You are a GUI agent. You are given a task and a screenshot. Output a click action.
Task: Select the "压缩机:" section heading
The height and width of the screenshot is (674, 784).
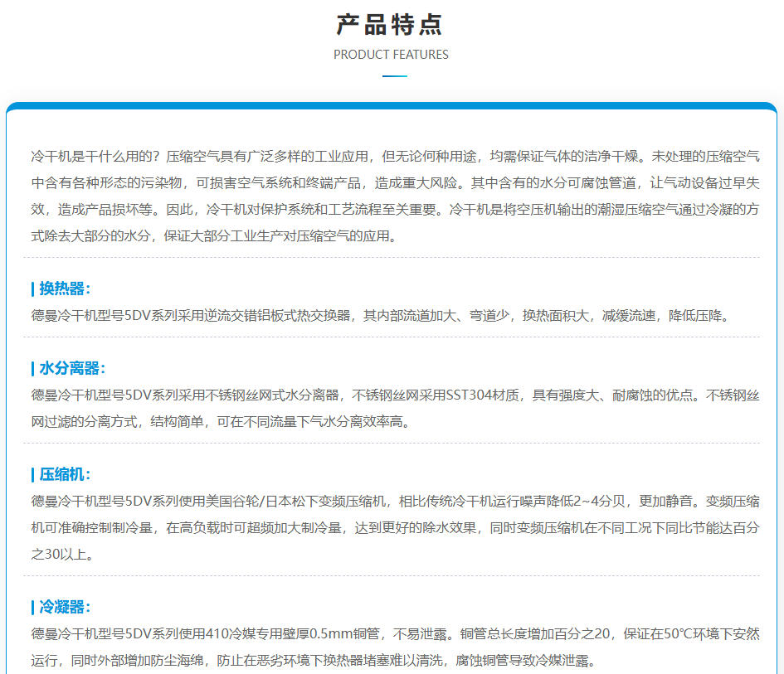(65, 474)
